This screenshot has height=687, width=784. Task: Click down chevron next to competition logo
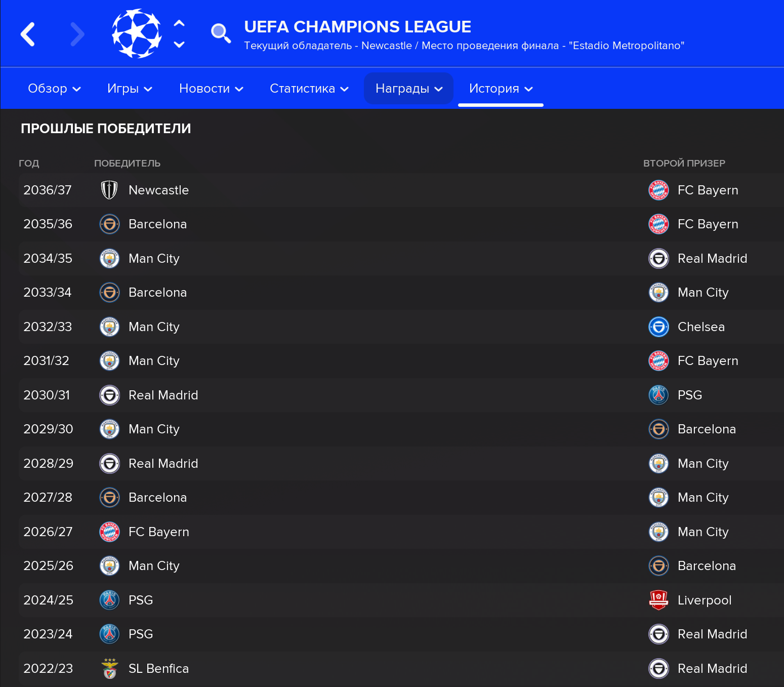coord(179,45)
